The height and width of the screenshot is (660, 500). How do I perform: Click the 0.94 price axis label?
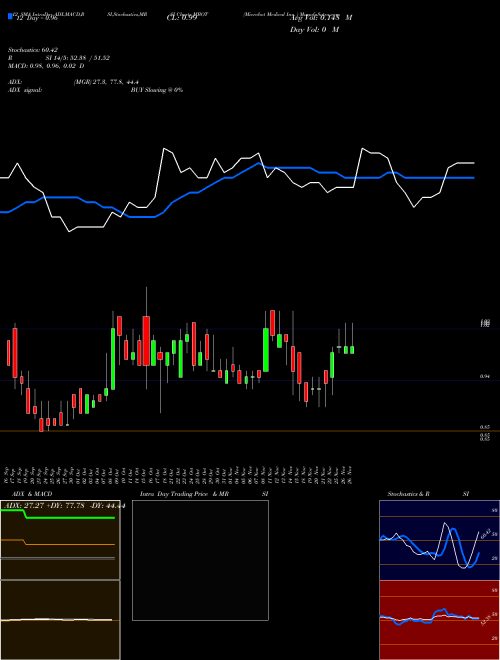pos(484,376)
